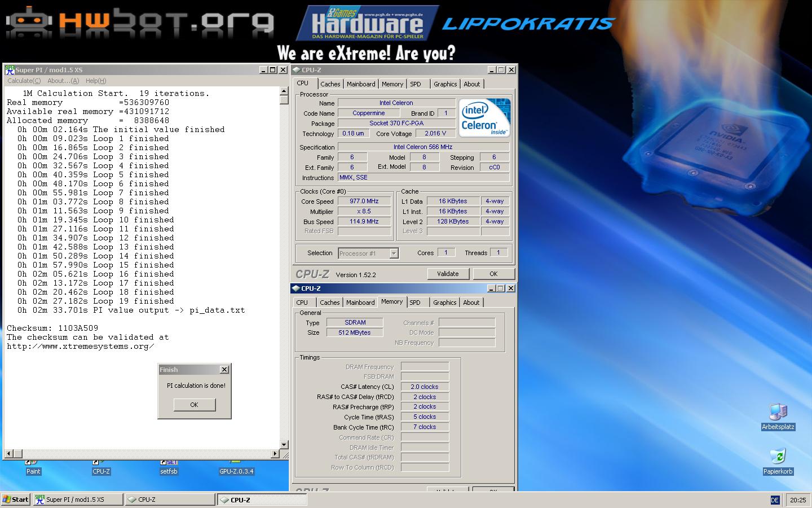The image size is (812, 508).
Task: Click the DE language indicator in tray
Action: [x=775, y=500]
